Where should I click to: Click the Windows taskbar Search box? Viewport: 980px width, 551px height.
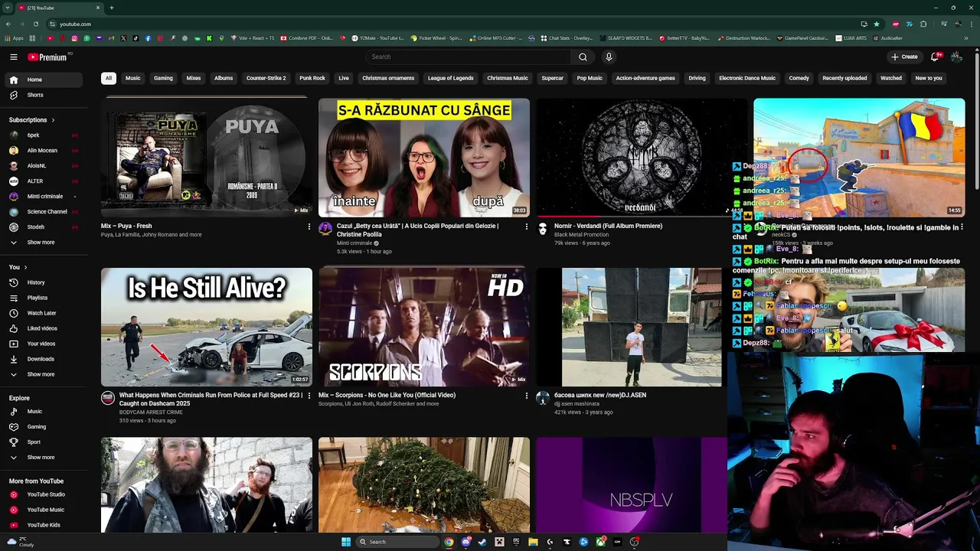[398, 542]
